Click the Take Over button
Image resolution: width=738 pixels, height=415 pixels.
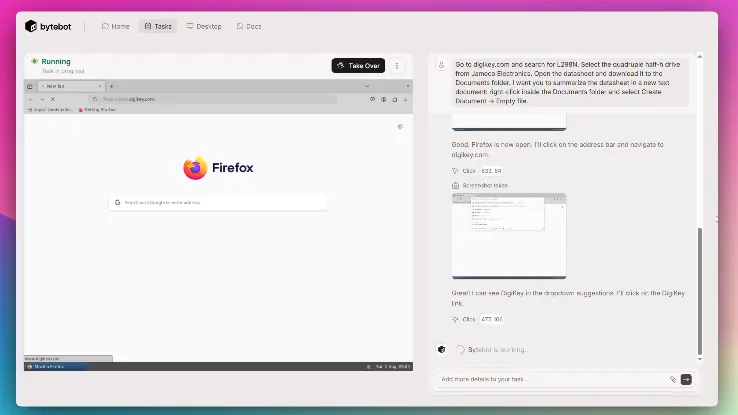358,65
